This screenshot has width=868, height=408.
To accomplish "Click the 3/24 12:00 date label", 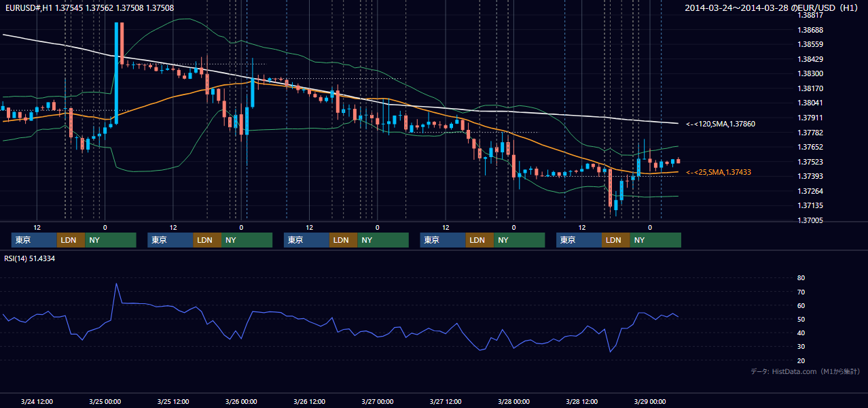I will [x=37, y=401].
